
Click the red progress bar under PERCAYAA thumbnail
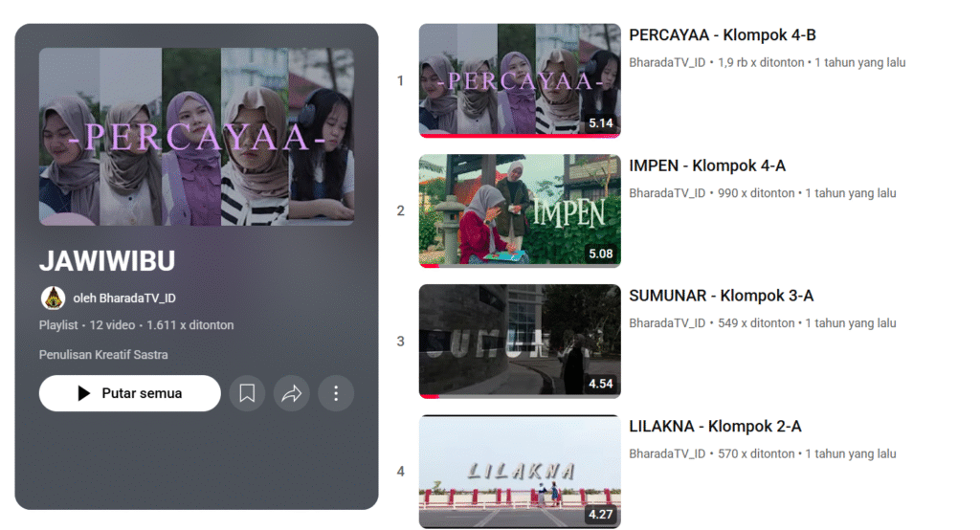click(x=519, y=136)
